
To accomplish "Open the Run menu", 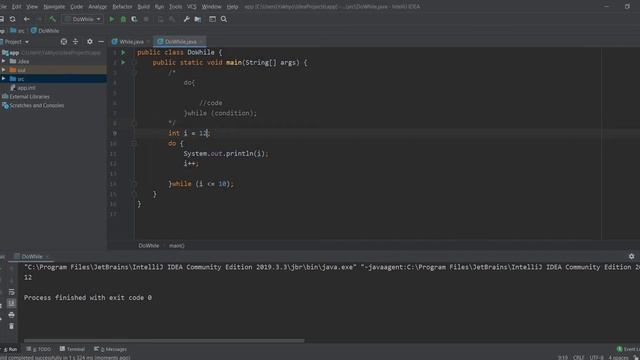I will [159, 7].
